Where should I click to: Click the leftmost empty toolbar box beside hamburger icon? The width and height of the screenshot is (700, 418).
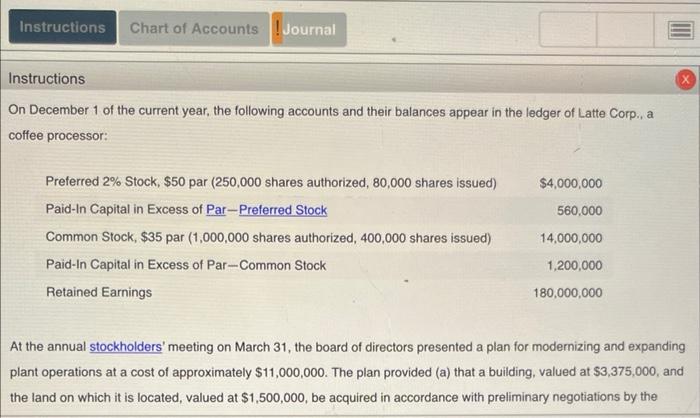[568, 29]
